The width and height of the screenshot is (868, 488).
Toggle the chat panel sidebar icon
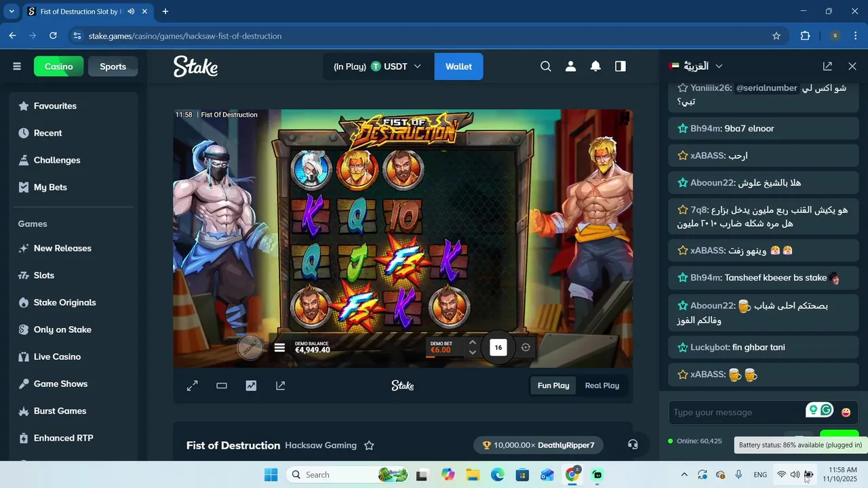coord(620,66)
